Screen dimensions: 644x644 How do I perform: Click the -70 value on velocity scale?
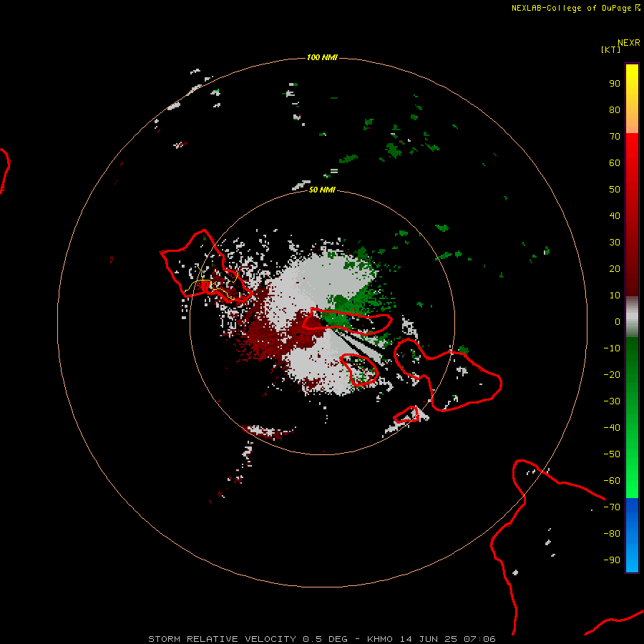[612, 507]
